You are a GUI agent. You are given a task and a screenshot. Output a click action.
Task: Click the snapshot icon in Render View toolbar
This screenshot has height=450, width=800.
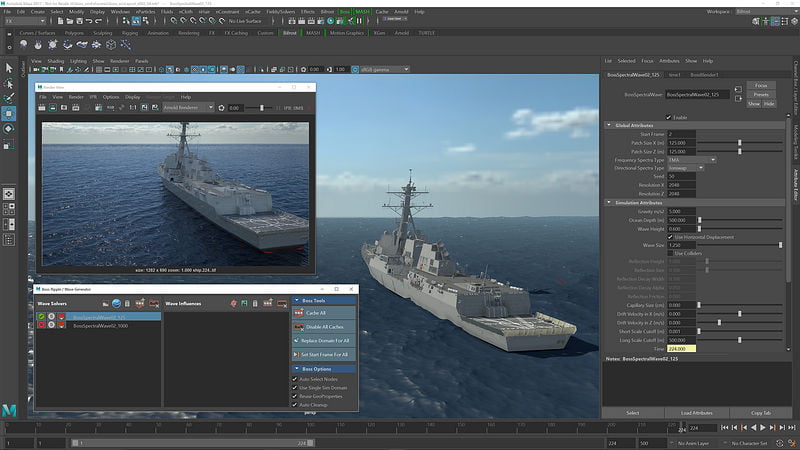click(x=64, y=108)
